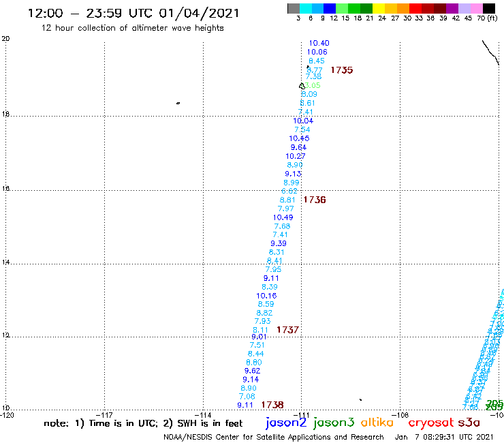Click the -108 longitude axis label
Screen dimensions: 504x443
pyautogui.click(x=400, y=415)
